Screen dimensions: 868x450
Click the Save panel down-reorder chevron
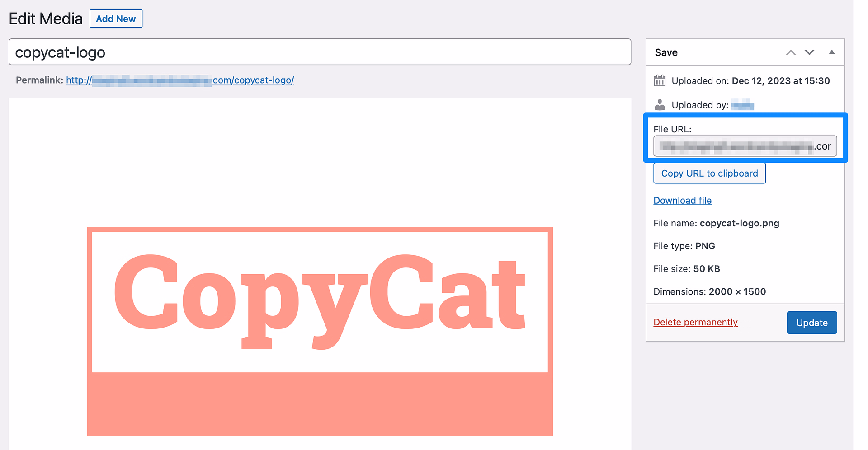(809, 52)
